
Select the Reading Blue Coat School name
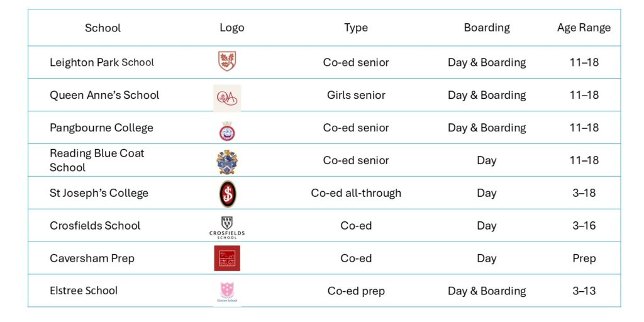[97, 160]
